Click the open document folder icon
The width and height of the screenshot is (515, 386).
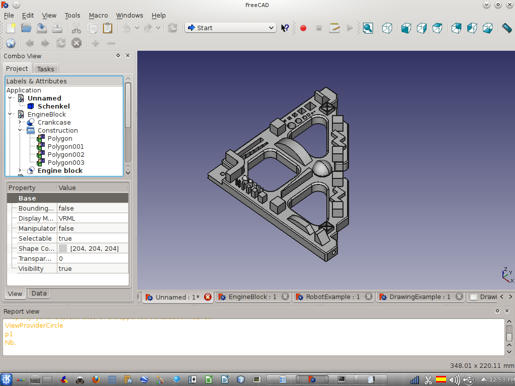(x=26, y=28)
